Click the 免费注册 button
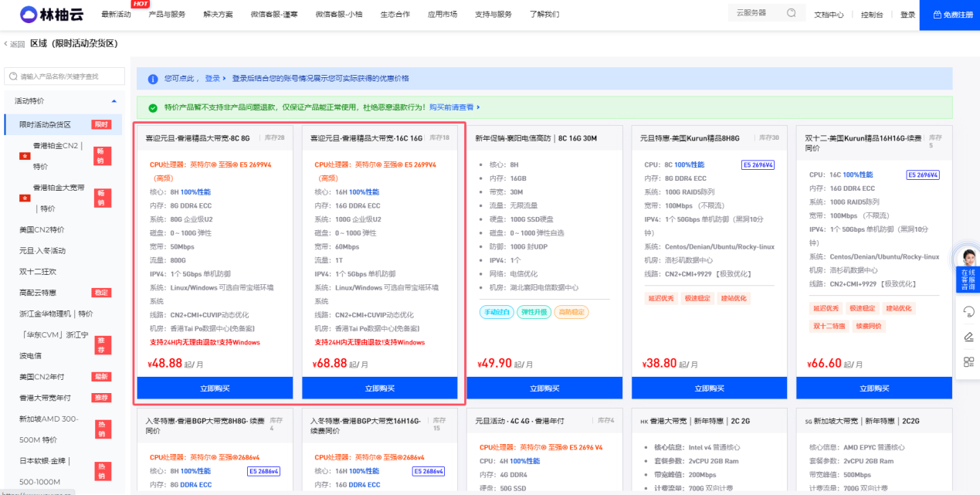The width and height of the screenshot is (980, 495). tap(949, 15)
